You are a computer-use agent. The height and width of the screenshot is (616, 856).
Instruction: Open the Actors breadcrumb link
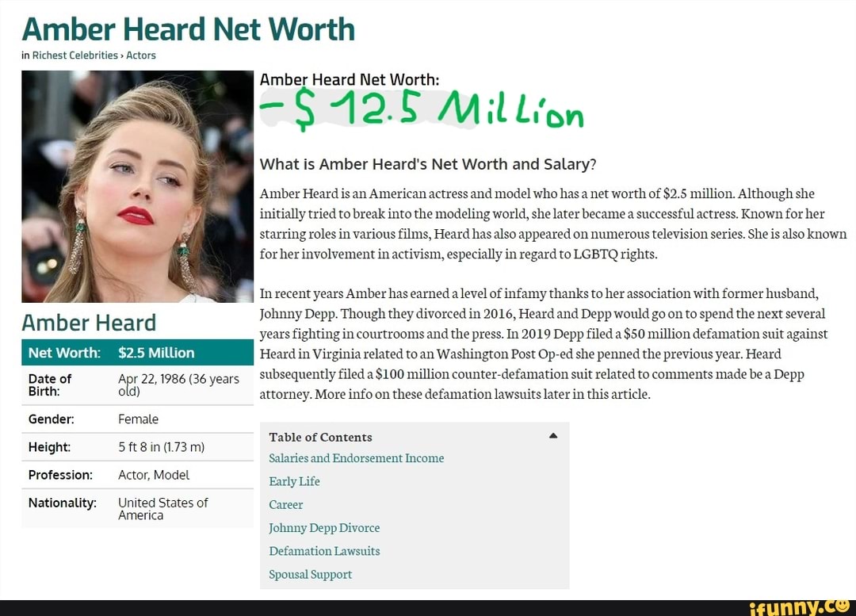[x=141, y=55]
